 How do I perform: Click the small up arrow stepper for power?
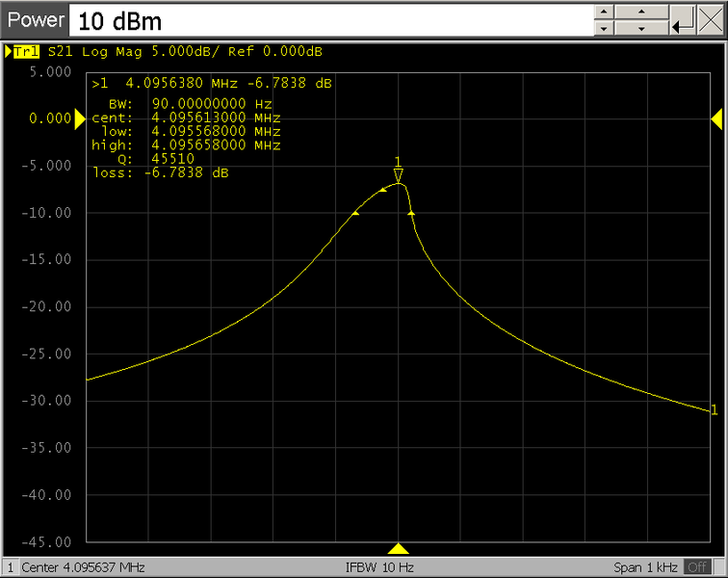(x=603, y=12)
